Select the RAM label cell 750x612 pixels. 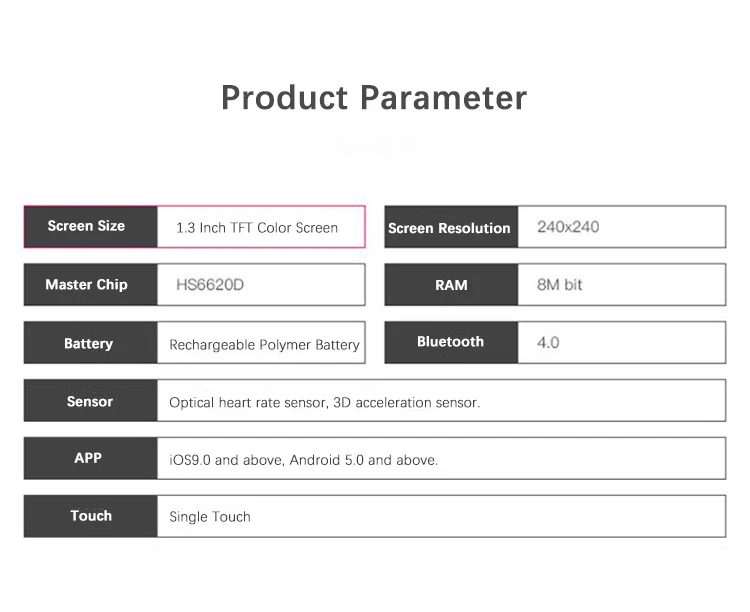[451, 285]
